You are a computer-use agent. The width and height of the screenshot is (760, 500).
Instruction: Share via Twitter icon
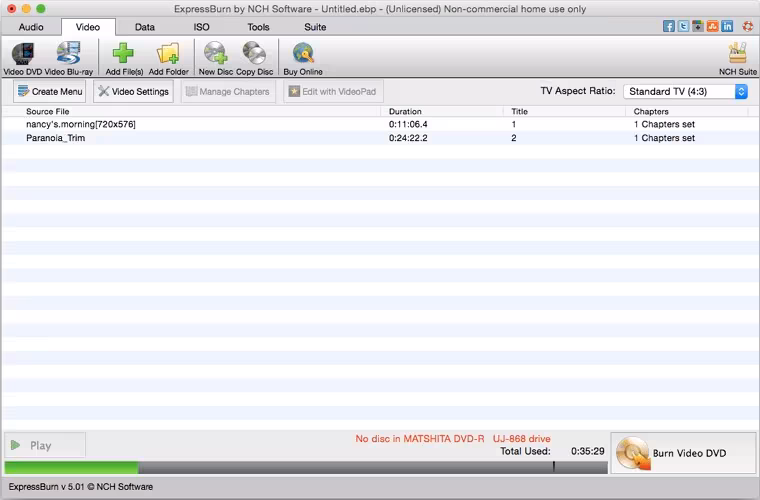tap(683, 27)
